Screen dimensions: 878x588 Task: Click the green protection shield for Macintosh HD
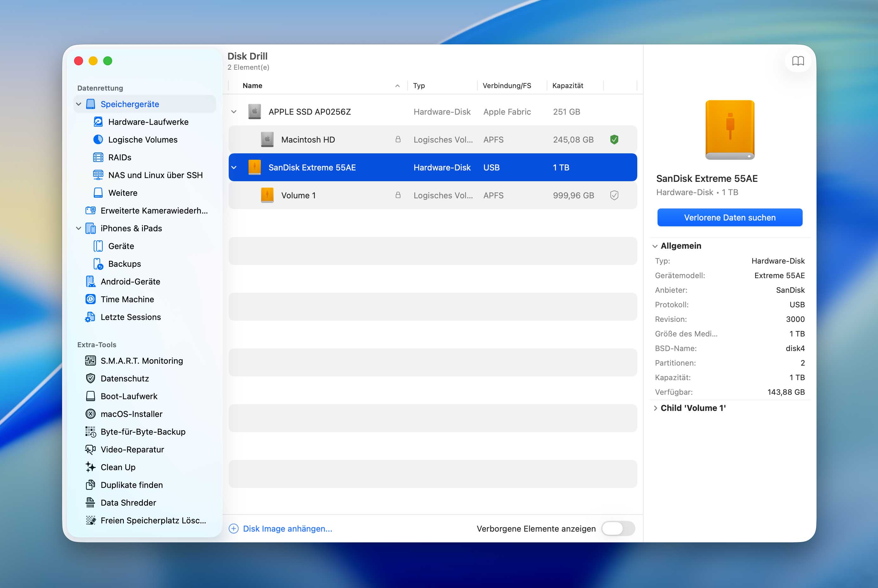click(x=614, y=139)
